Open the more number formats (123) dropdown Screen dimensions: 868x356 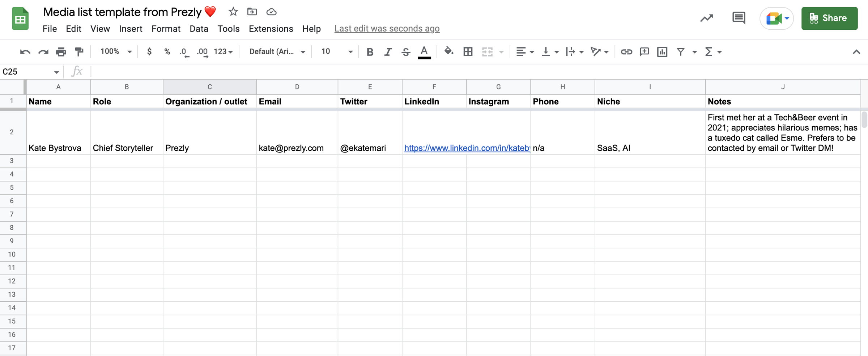[222, 51]
